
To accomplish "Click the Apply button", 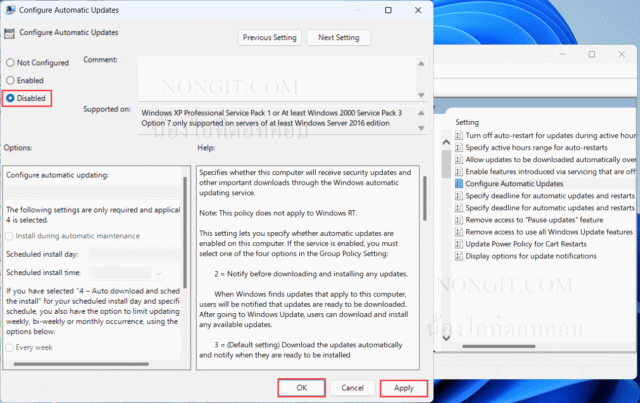I will click(404, 388).
